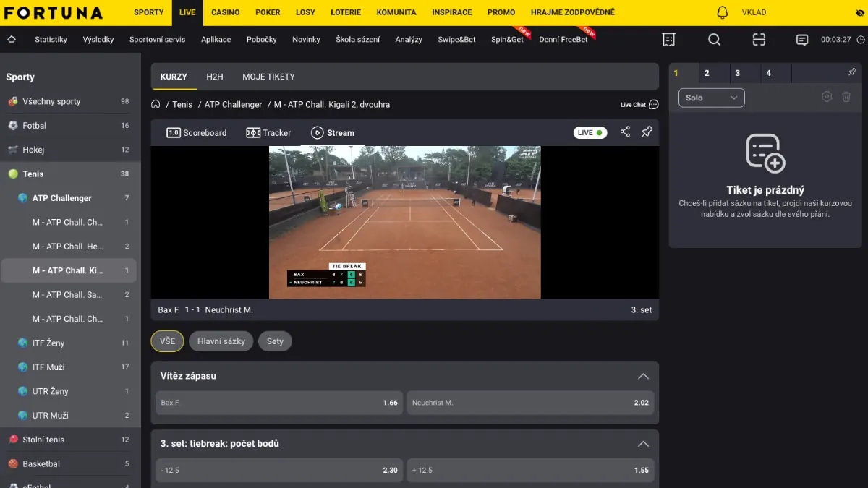Share the match via the share icon
This screenshot has width=868, height=488.
click(x=625, y=132)
